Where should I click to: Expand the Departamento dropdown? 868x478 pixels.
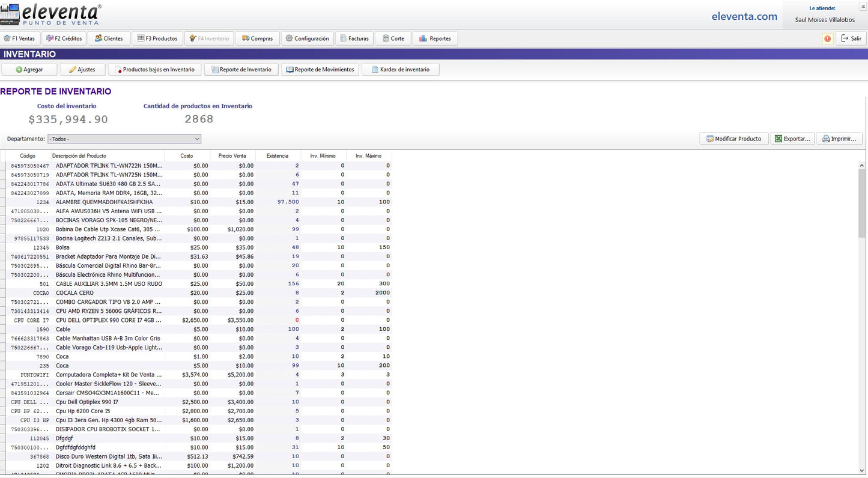tap(197, 139)
